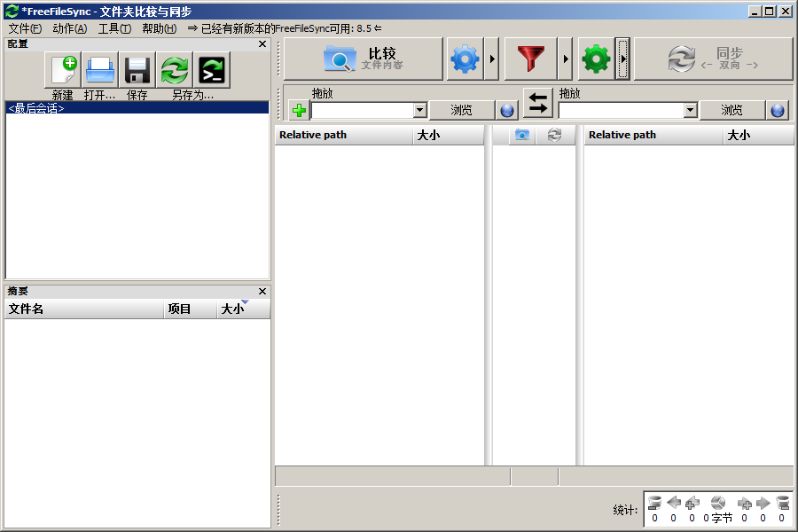798x532 pixels.
Task: Click the new version FreeFileSync 8.5 notice
Action: coord(285,28)
